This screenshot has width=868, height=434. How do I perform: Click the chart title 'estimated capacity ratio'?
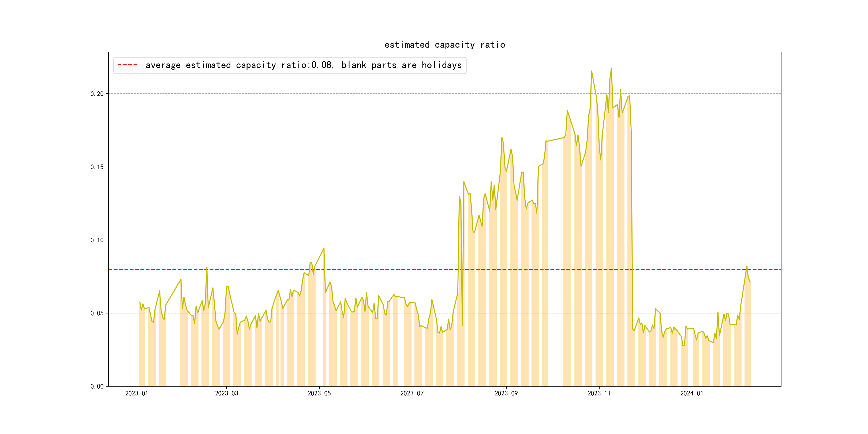pyautogui.click(x=444, y=45)
